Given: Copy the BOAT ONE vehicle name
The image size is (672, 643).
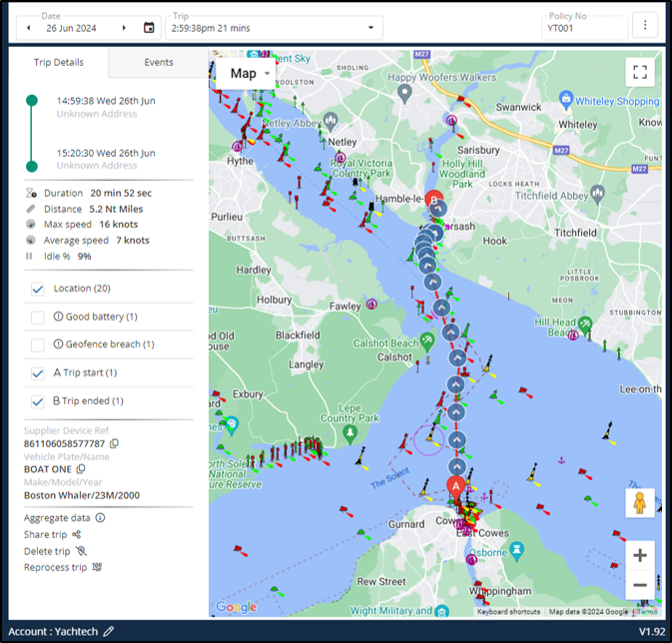Looking at the screenshot, I should [81, 469].
